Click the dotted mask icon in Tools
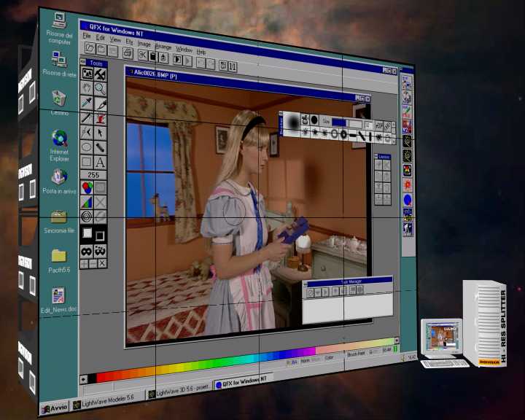The width and height of the screenshot is (525, 420). [x=100, y=251]
